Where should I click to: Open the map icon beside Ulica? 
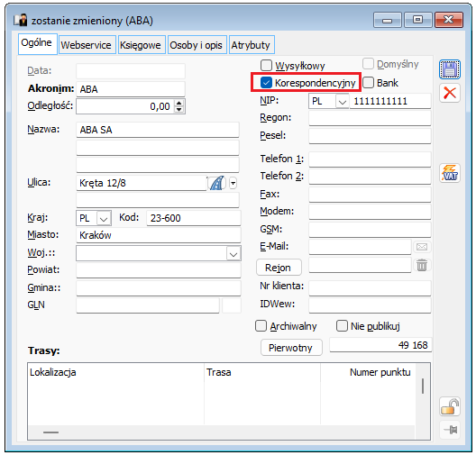[x=216, y=183]
